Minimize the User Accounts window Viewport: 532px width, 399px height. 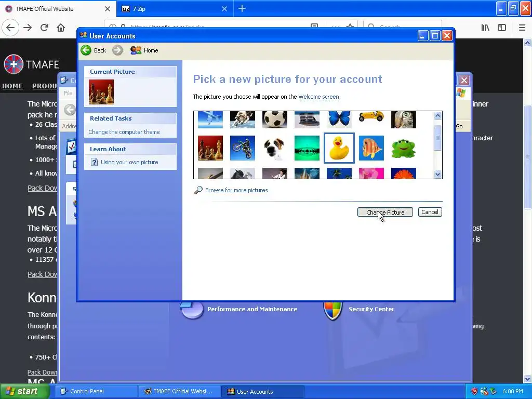click(423, 36)
